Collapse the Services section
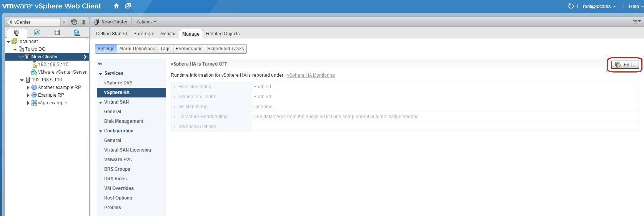644x216 pixels. [101, 74]
